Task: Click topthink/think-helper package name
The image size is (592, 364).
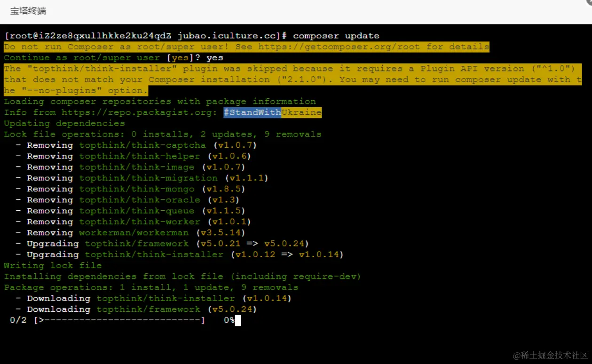Action: coord(140,156)
